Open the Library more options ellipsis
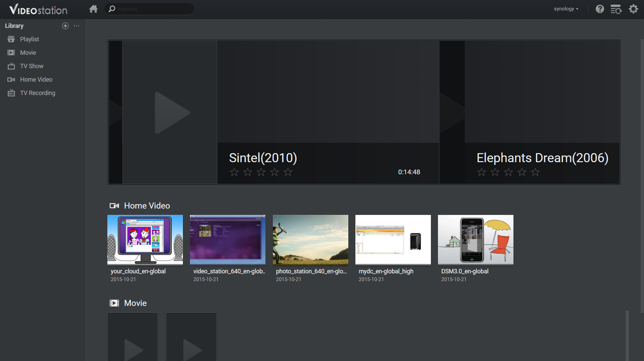The image size is (644, 361). click(x=77, y=26)
